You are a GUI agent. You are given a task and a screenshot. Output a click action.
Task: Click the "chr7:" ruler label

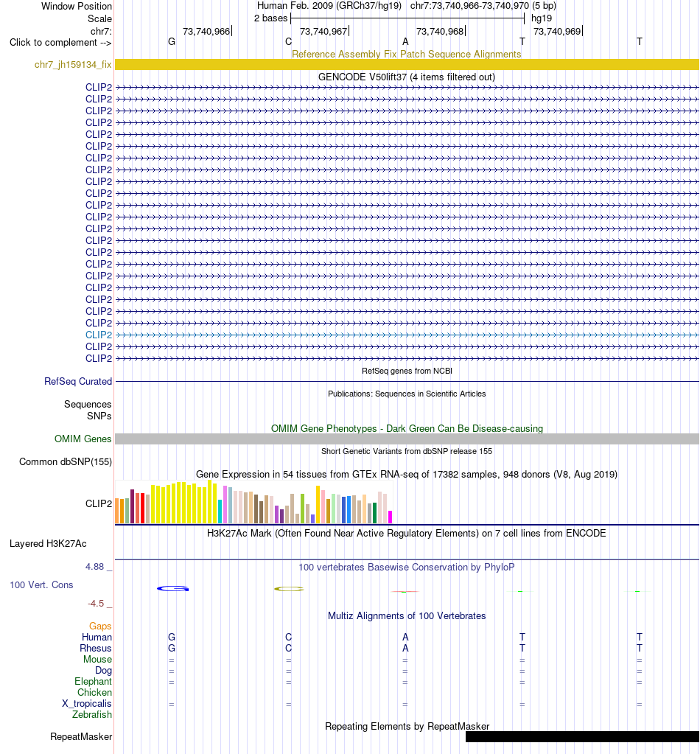coord(101,31)
